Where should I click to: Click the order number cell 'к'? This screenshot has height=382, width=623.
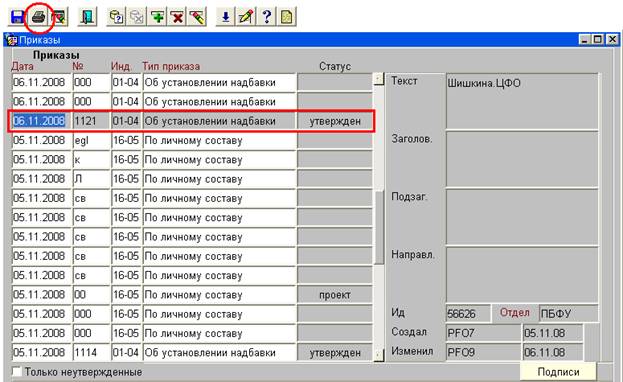tap(91, 159)
